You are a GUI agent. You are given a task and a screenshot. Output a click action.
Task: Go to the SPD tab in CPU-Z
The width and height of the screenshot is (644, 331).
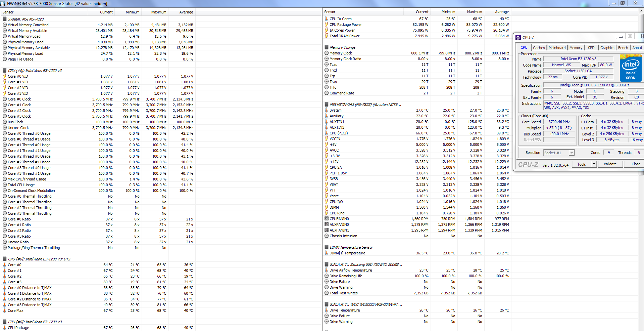tap(591, 48)
